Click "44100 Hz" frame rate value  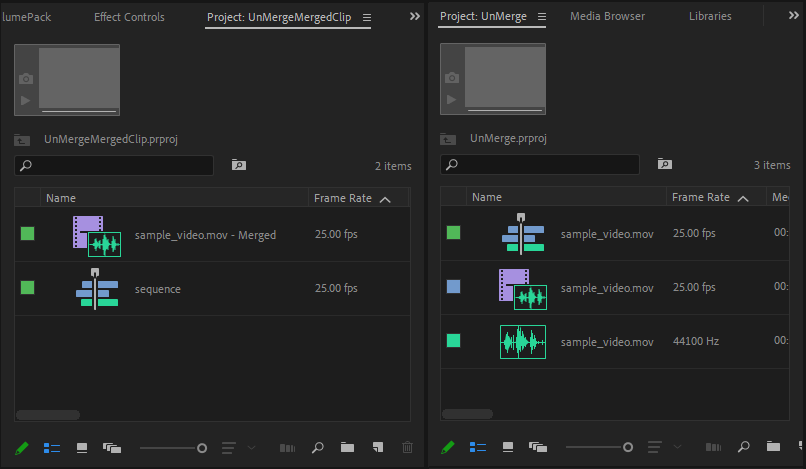(696, 341)
